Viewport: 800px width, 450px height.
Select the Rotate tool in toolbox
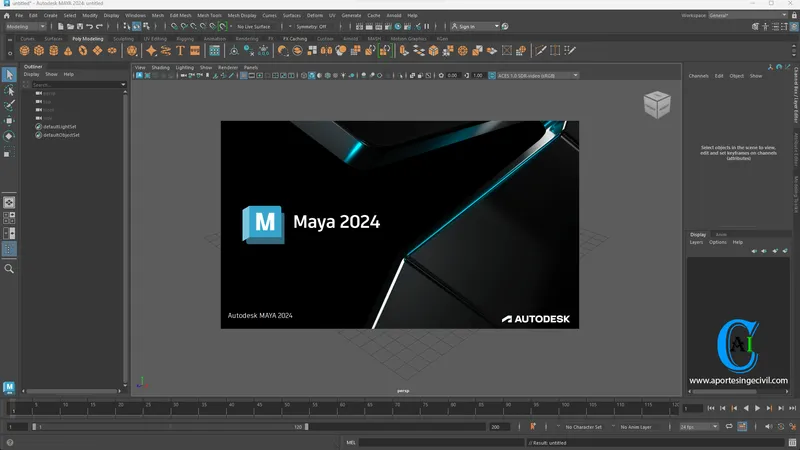pos(9,136)
